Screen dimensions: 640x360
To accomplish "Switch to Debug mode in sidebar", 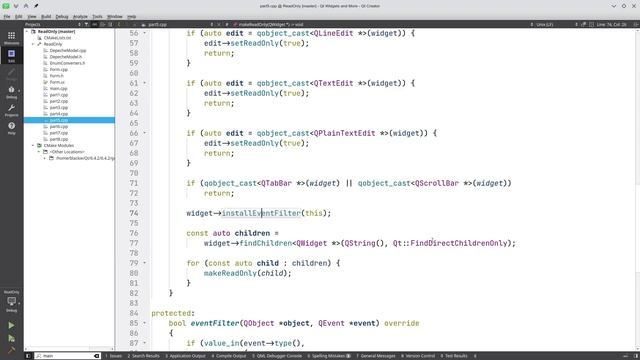I will pyautogui.click(x=11, y=92).
